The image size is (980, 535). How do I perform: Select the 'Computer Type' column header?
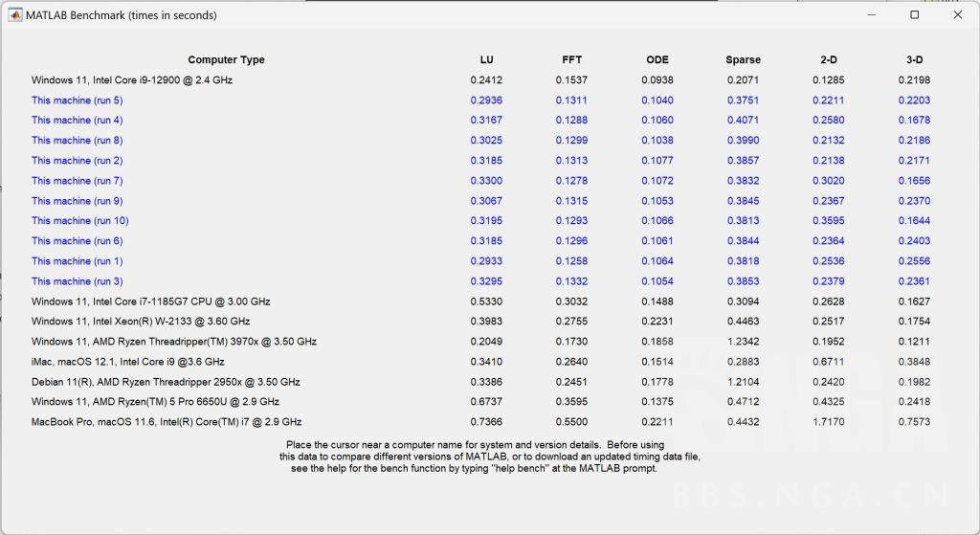pyautogui.click(x=226, y=60)
